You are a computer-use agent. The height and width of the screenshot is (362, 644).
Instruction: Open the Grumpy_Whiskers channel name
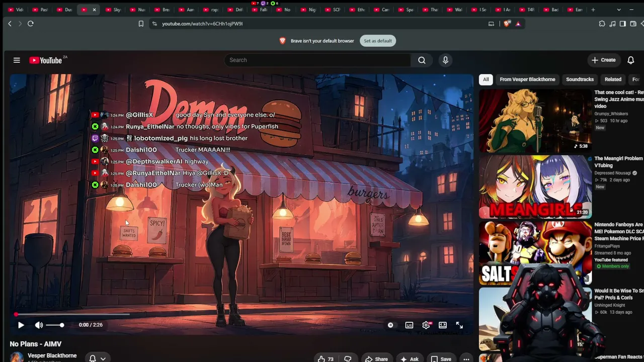pos(611,114)
